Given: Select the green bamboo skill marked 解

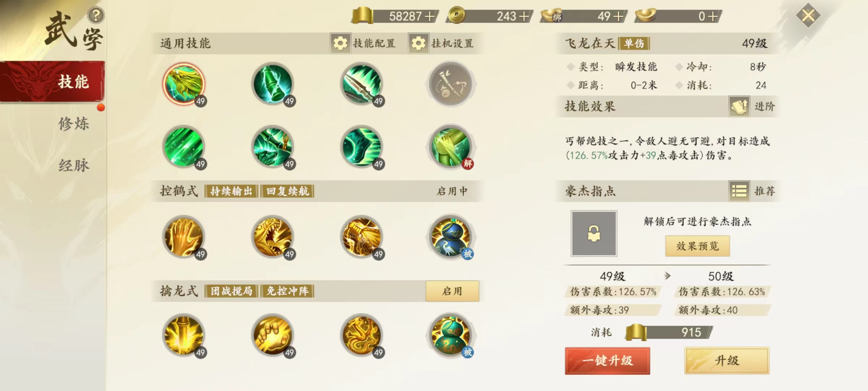Looking at the screenshot, I should (451, 147).
